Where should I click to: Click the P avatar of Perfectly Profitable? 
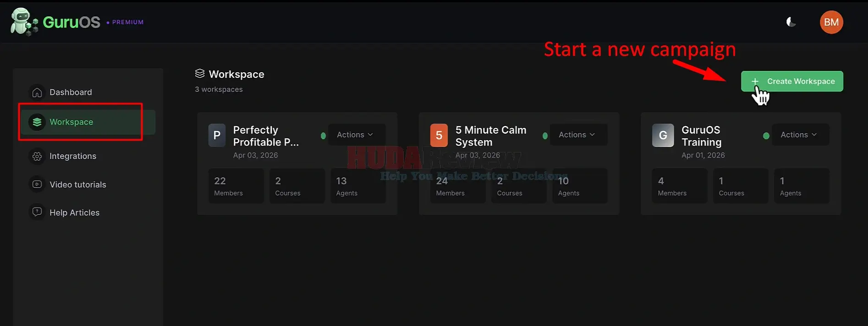click(217, 135)
